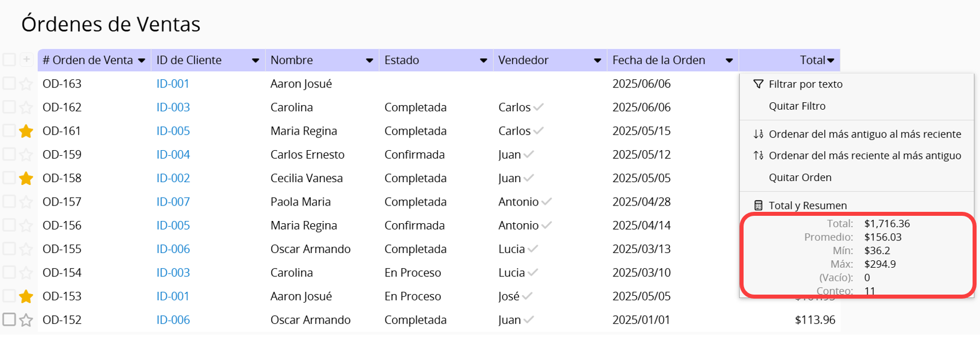Open client link ID-007

[x=173, y=202]
